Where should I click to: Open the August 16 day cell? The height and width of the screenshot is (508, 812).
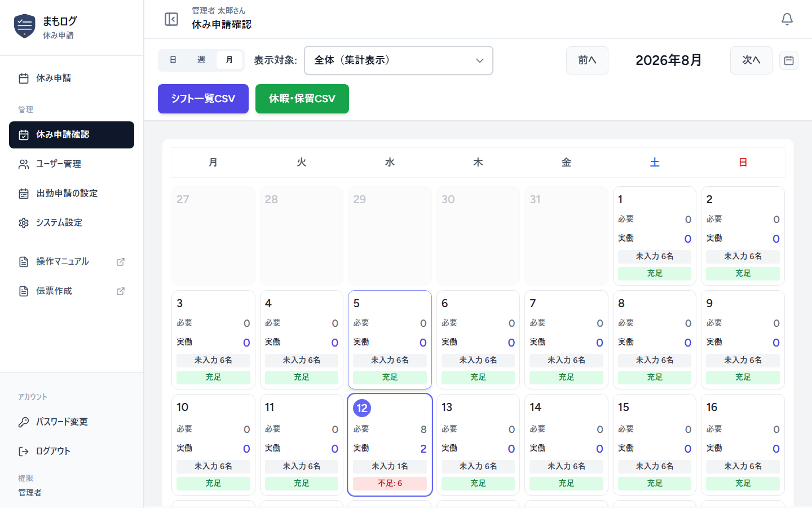[x=743, y=445]
